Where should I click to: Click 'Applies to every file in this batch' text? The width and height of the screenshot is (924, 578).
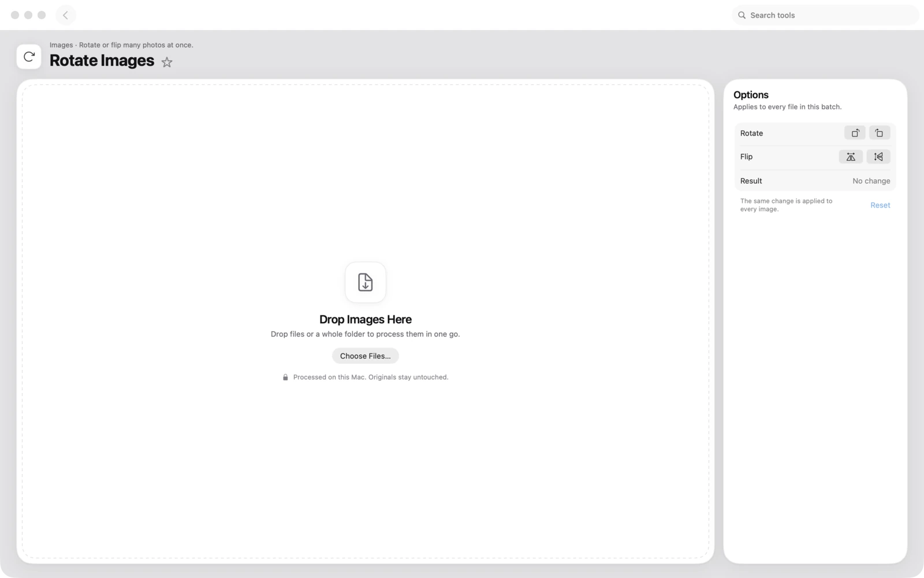pyautogui.click(x=788, y=107)
